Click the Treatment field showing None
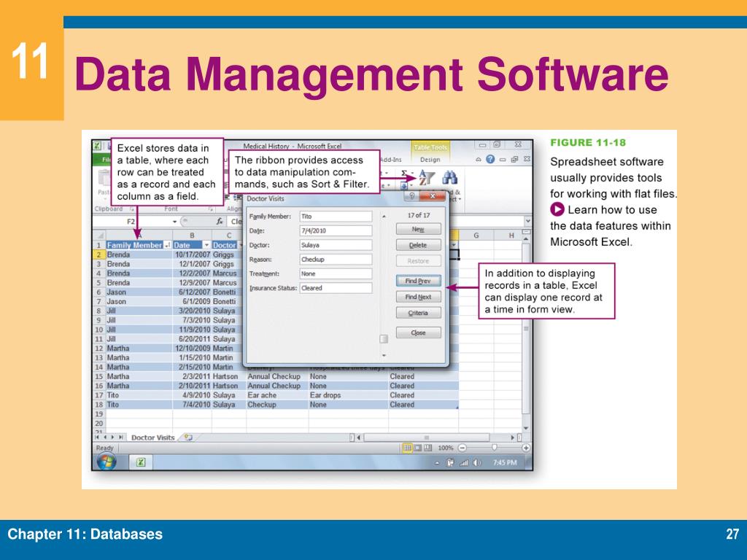Screen dimensions: 747x560 pyautogui.click(x=336, y=273)
